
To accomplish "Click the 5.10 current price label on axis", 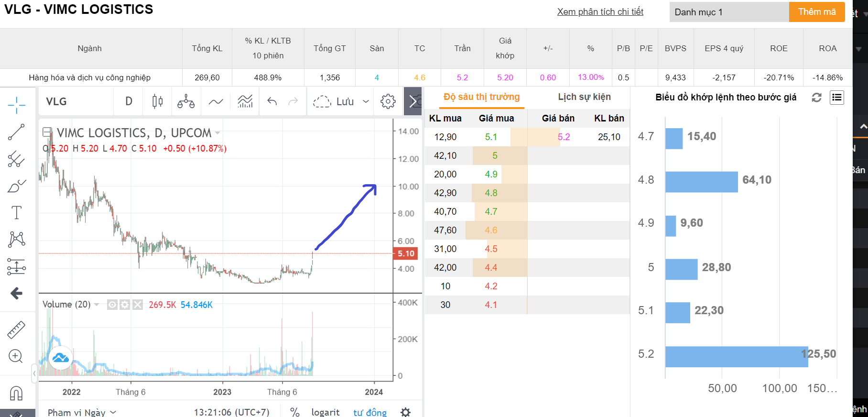I will [406, 253].
